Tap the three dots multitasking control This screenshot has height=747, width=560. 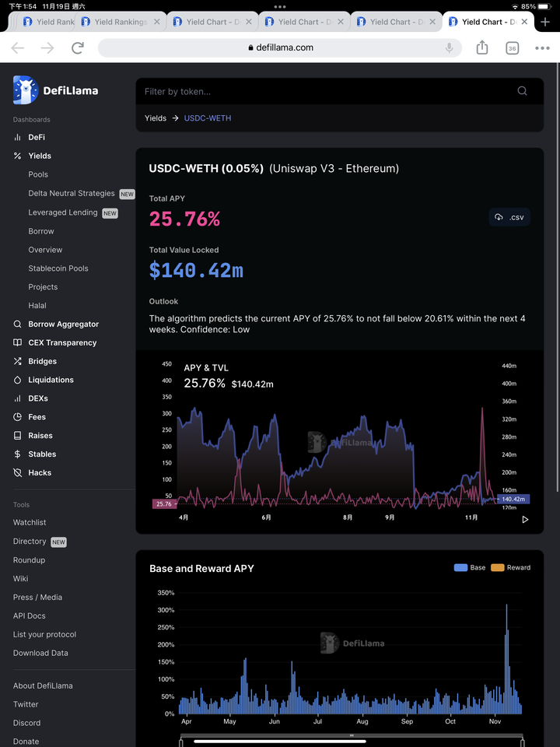(x=280, y=7)
